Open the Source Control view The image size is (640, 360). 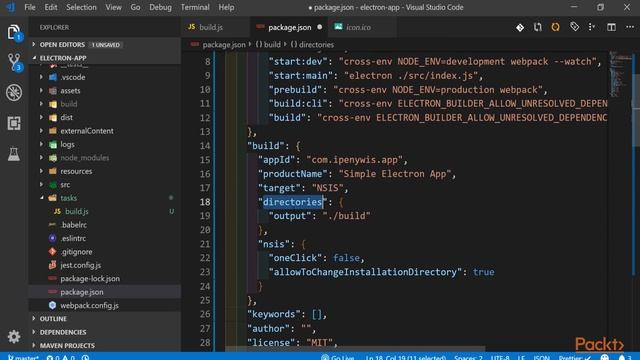coord(14,62)
